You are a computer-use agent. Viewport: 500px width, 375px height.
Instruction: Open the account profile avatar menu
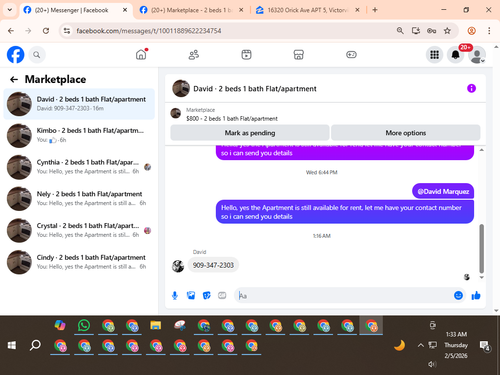pyautogui.click(x=477, y=55)
